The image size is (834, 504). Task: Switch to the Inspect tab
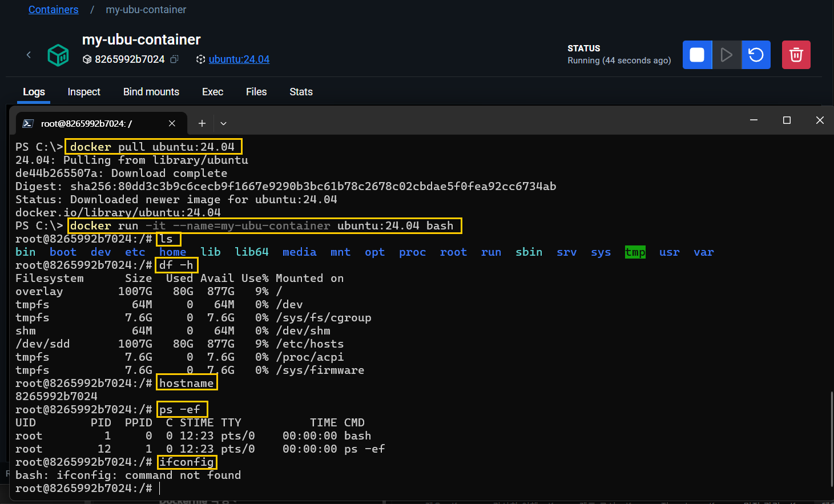pyautogui.click(x=84, y=92)
